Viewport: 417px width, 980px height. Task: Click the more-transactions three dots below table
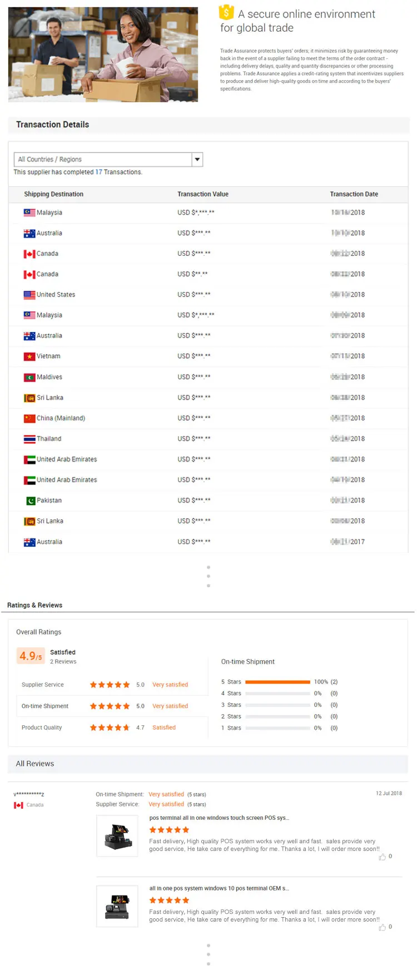(x=209, y=577)
